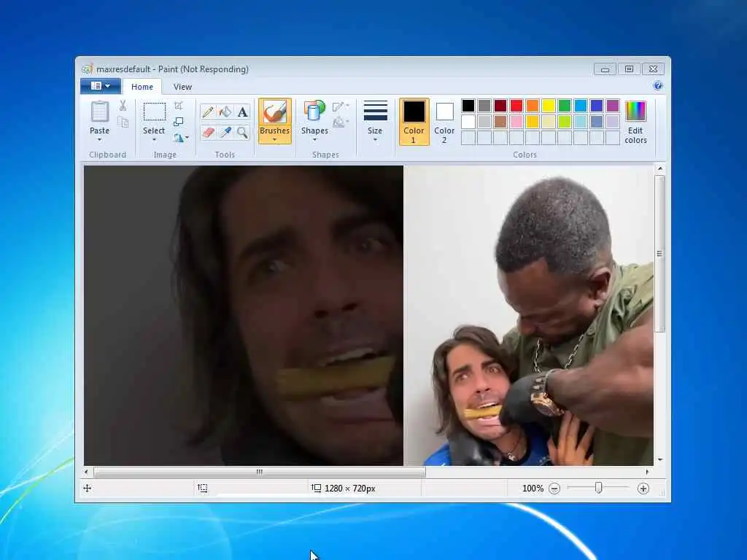Click the zoom out minus button
Viewport: 747px width, 560px height.
tap(554, 489)
